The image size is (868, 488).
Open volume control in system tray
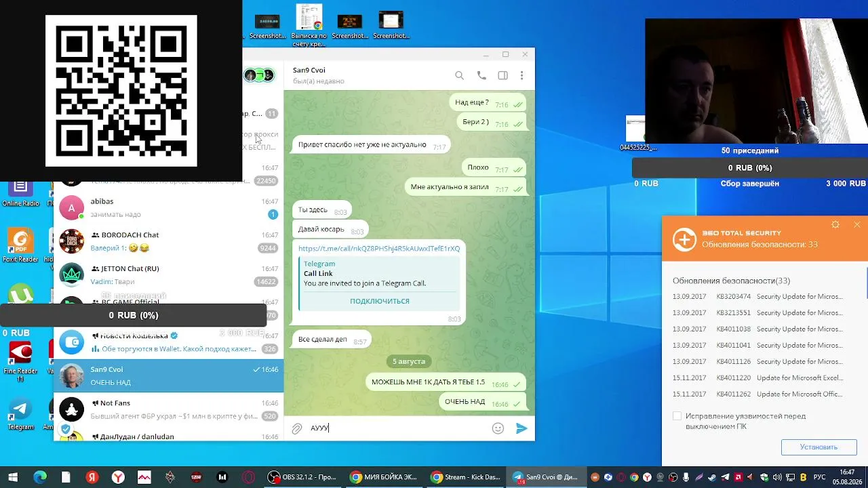click(777, 477)
